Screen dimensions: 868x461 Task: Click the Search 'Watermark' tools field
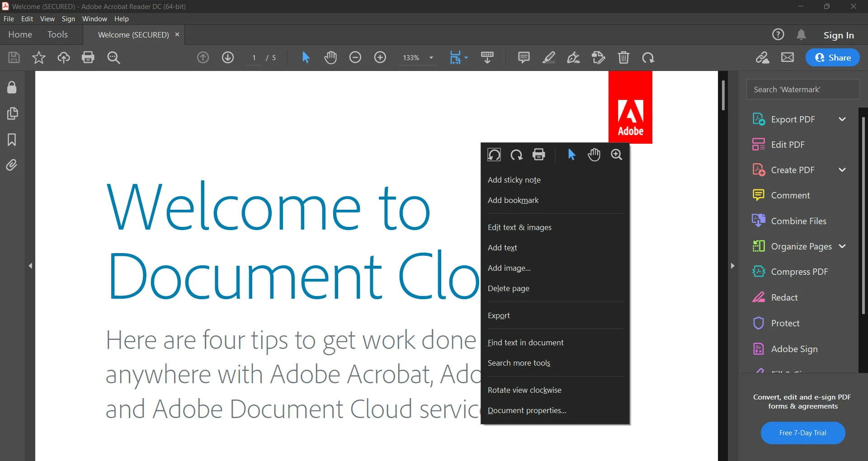pos(802,89)
